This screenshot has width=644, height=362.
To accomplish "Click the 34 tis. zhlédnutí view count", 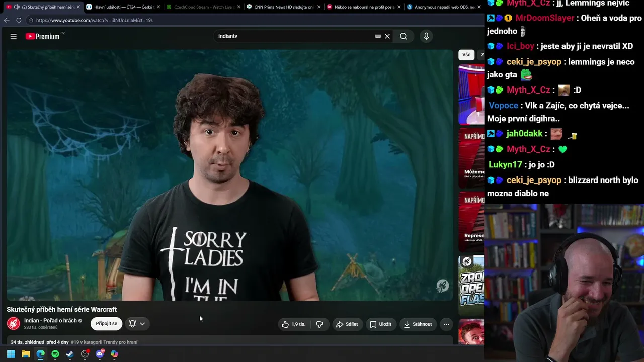I will pyautogui.click(x=27, y=342).
